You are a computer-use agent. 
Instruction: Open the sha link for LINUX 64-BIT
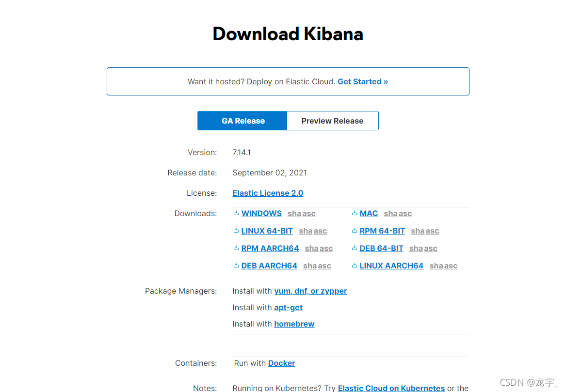pyautogui.click(x=306, y=231)
